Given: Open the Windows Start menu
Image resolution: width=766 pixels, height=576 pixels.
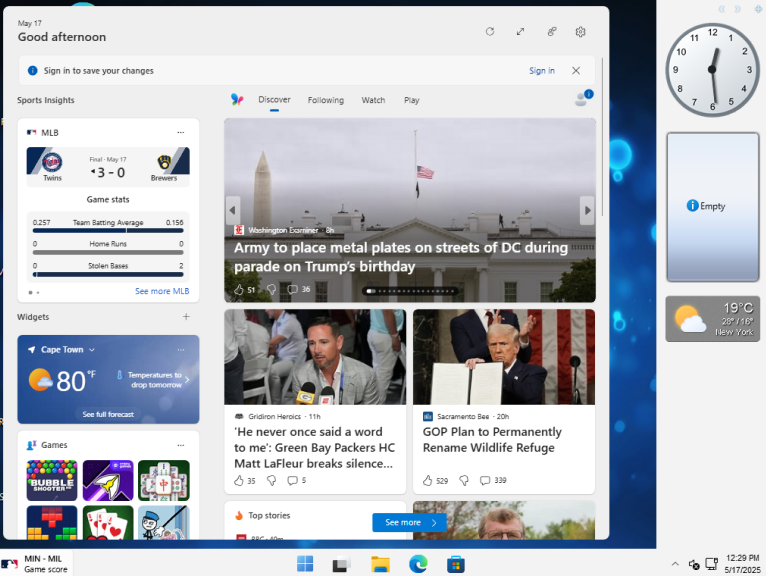Looking at the screenshot, I should 305,564.
